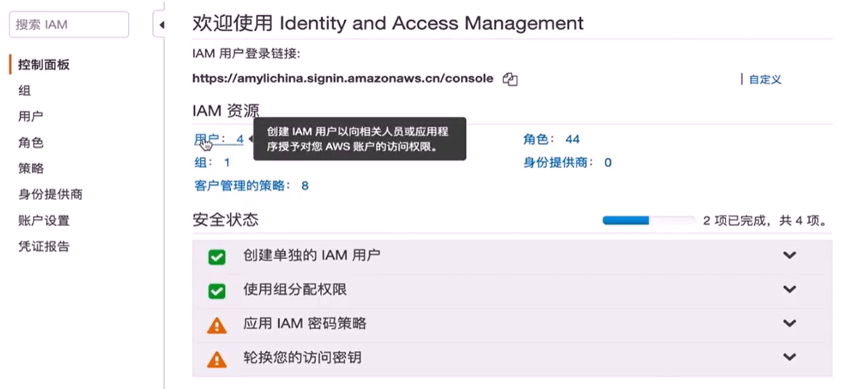Open the 客户管理的策略: 8 link
The image size is (868, 389).
click(251, 186)
